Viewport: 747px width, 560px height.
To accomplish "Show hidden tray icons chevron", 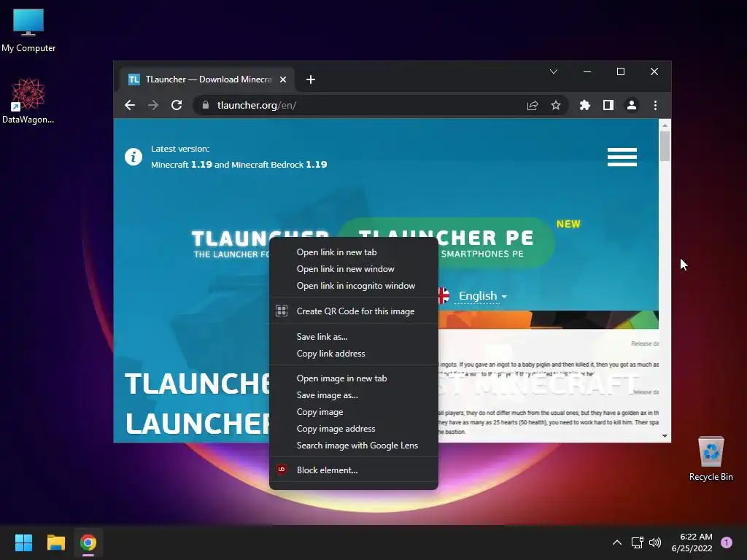I will coord(617,542).
